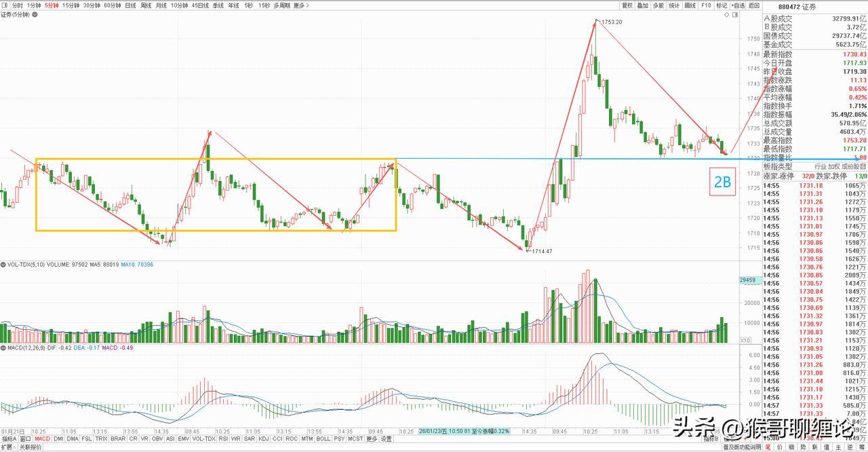Select the 细 tab in bottom right

point(791,447)
